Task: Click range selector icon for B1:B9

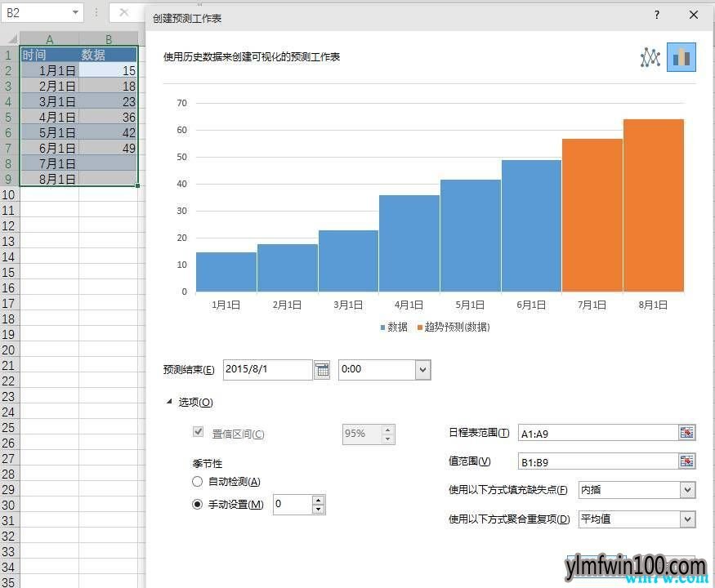Action: point(686,461)
